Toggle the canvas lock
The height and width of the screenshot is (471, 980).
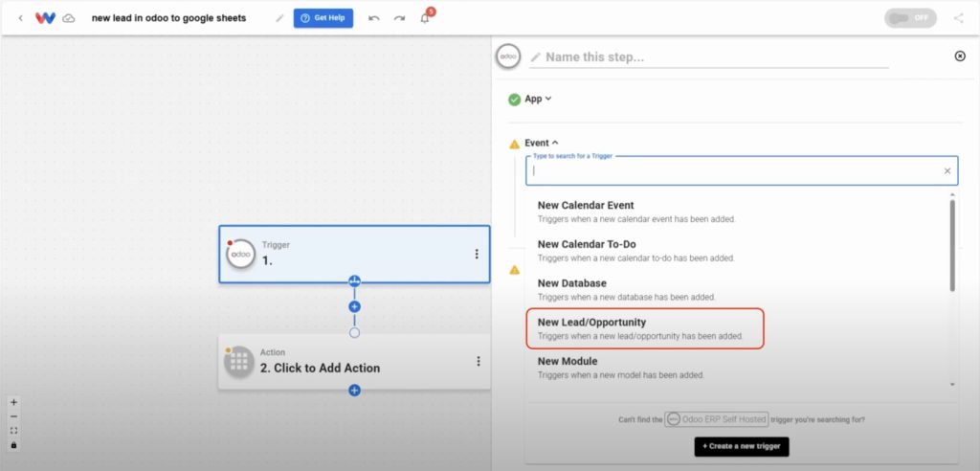click(13, 445)
